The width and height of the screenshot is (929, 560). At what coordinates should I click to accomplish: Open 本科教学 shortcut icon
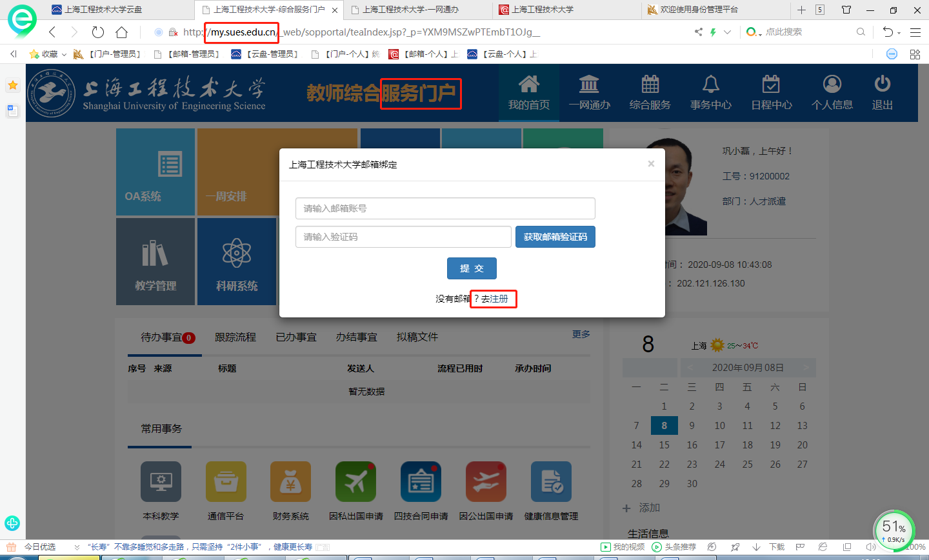click(x=161, y=481)
